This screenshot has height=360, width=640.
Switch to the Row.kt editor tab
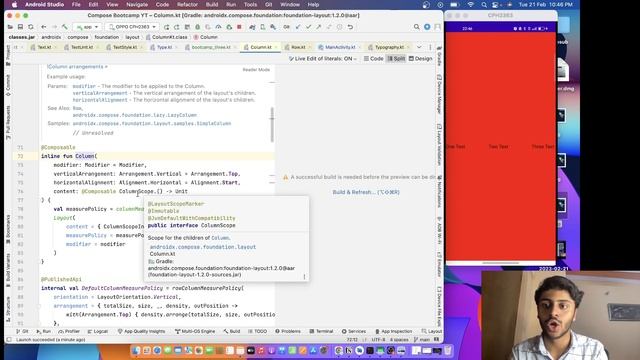pyautogui.click(x=298, y=47)
